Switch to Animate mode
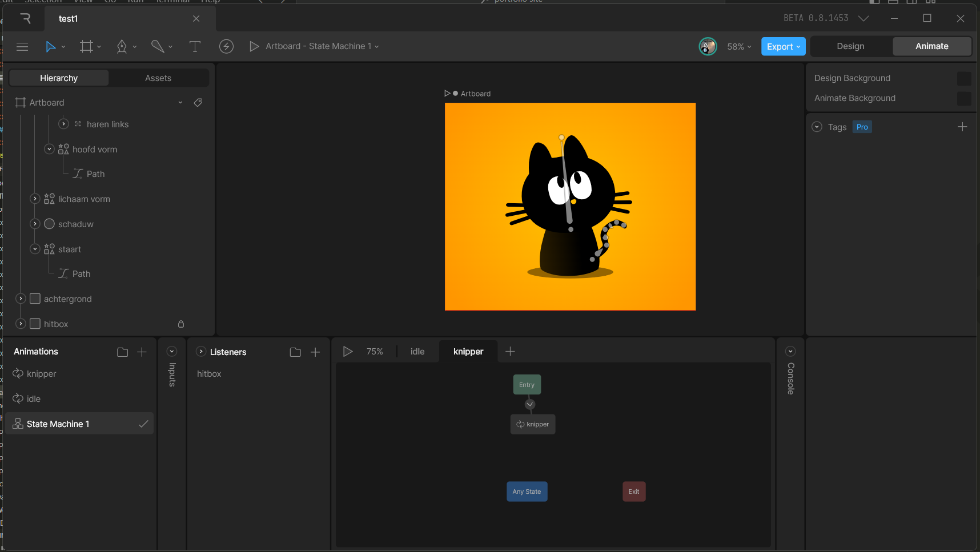Viewport: 980px width, 552px height. [931, 46]
